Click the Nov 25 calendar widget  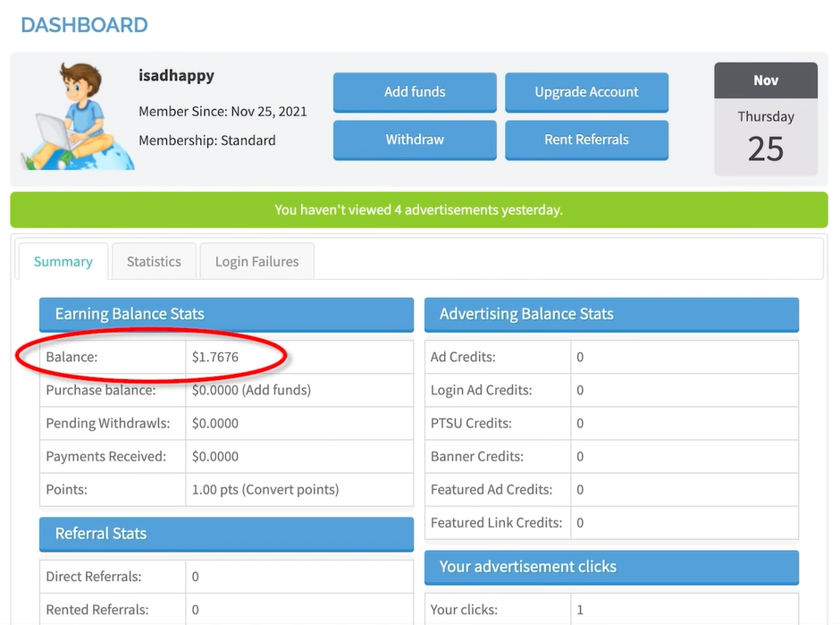point(766,119)
